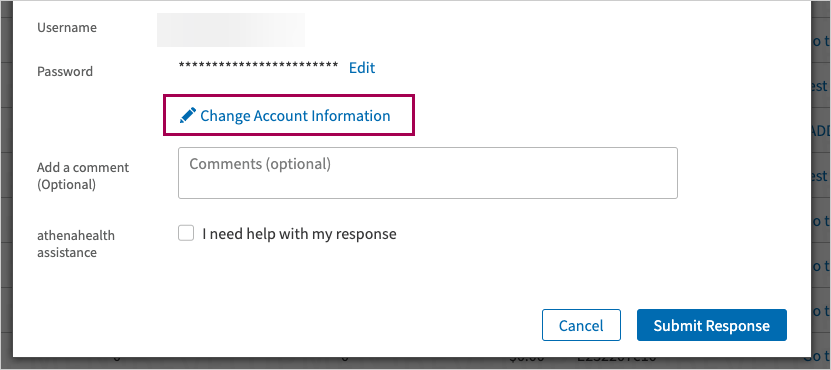Click the masked Username value field
Viewport: 831px width, 370px height.
click(x=231, y=30)
